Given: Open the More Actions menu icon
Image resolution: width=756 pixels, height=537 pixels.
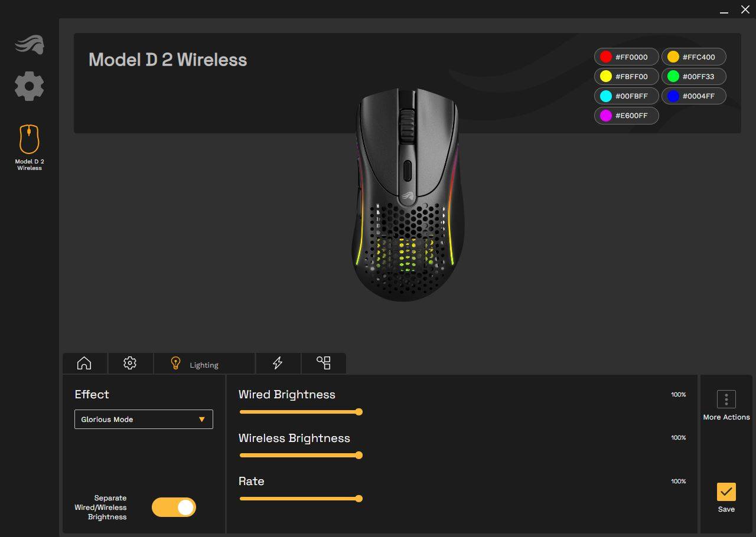Looking at the screenshot, I should point(726,399).
